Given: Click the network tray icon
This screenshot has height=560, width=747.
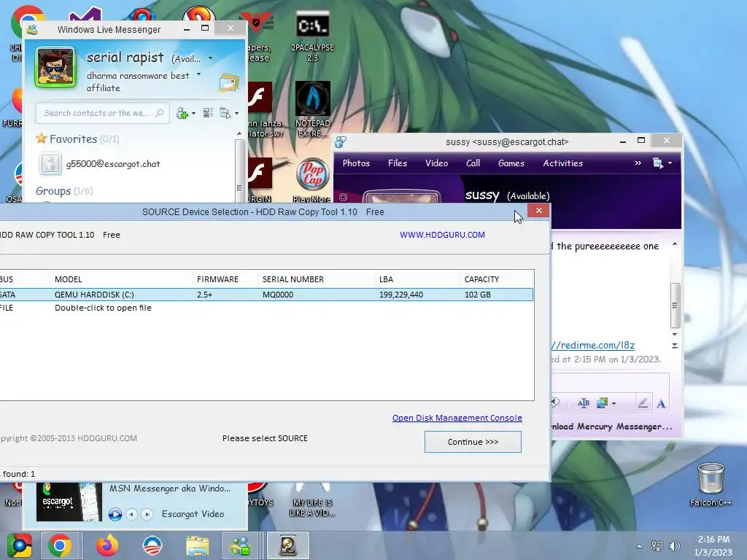Looking at the screenshot, I should click(x=657, y=545).
